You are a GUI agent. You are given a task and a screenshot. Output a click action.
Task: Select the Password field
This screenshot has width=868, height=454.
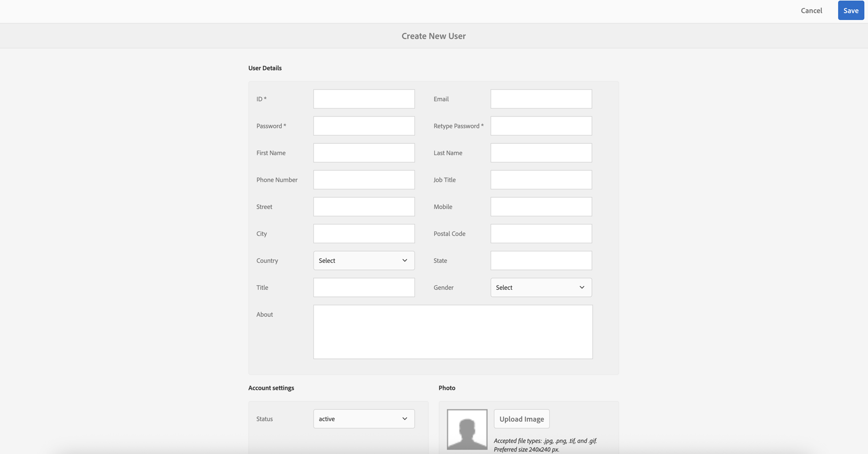(x=364, y=126)
